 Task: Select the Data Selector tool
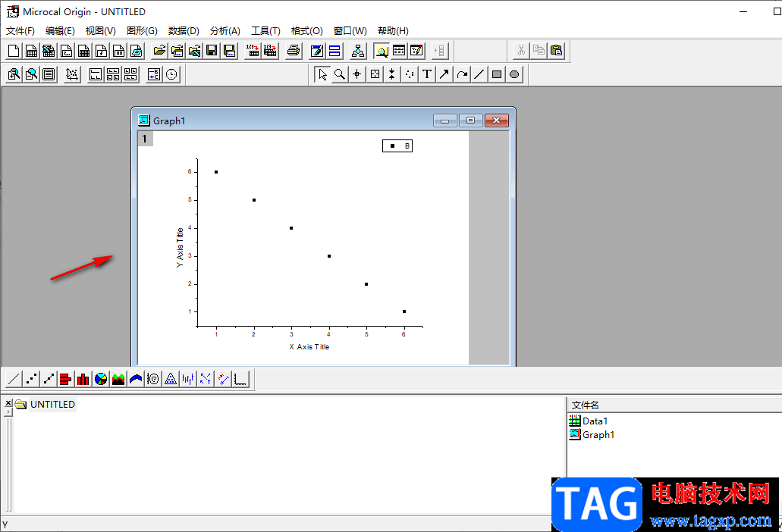pyautogui.click(x=392, y=75)
